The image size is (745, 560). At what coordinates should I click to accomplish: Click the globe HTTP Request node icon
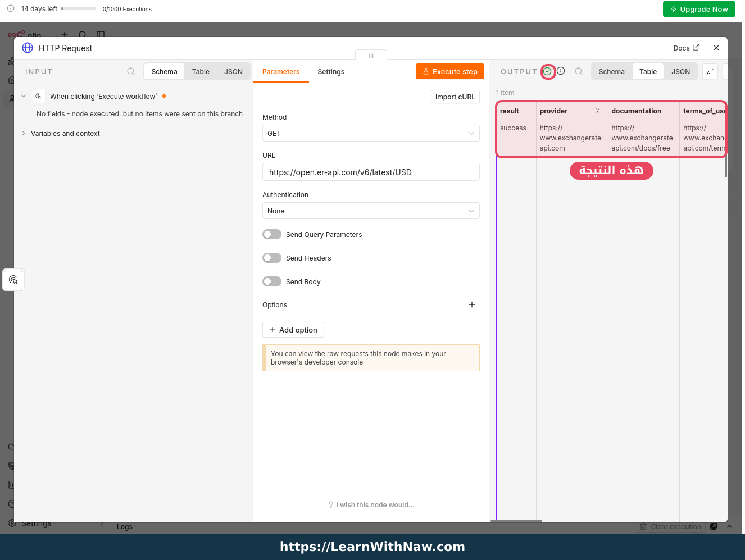tap(28, 48)
